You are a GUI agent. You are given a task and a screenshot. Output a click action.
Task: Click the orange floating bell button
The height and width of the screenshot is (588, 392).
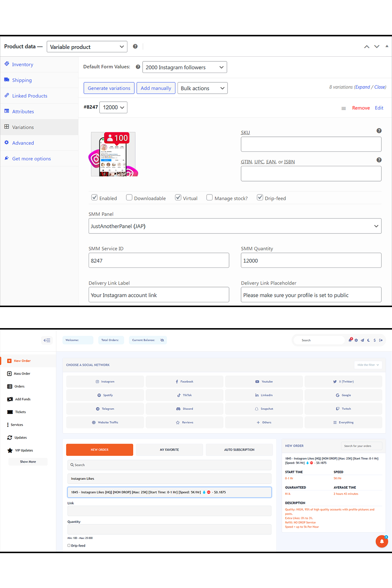381,541
